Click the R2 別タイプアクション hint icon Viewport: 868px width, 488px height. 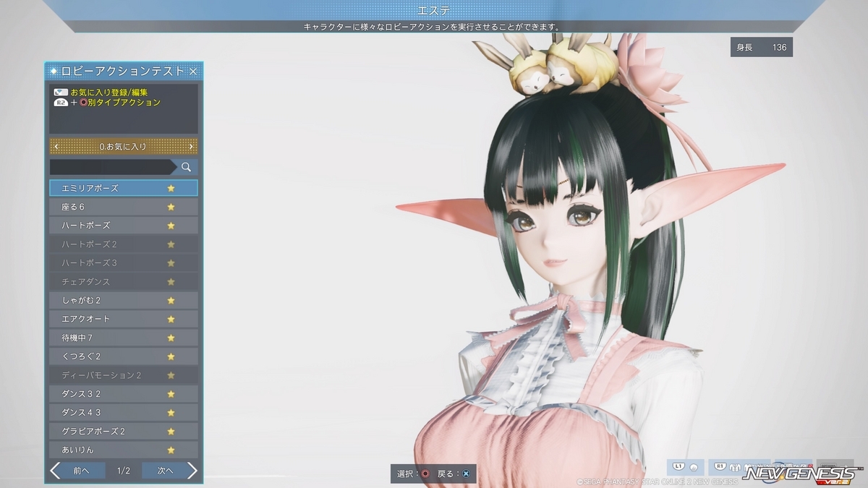coord(61,103)
